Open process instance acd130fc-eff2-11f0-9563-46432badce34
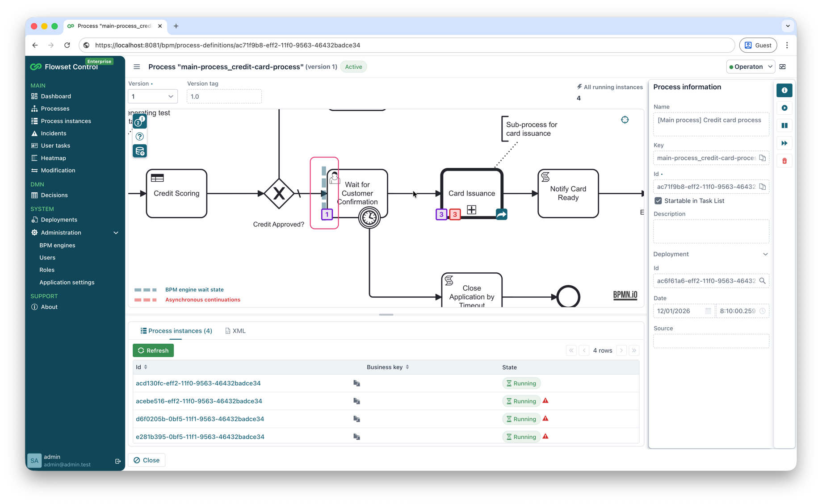 point(198,383)
